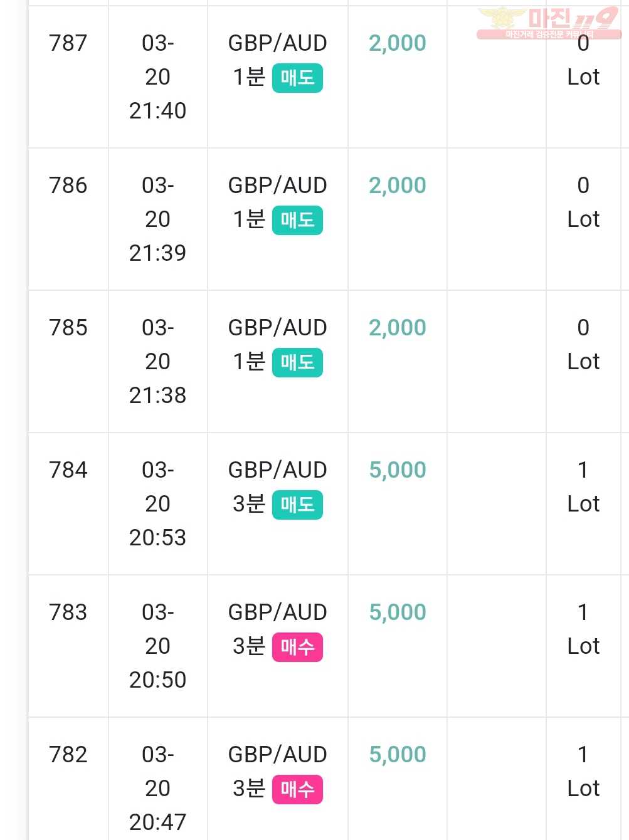Click the 매수 badge in row 782
629x840 pixels.
pos(297,789)
